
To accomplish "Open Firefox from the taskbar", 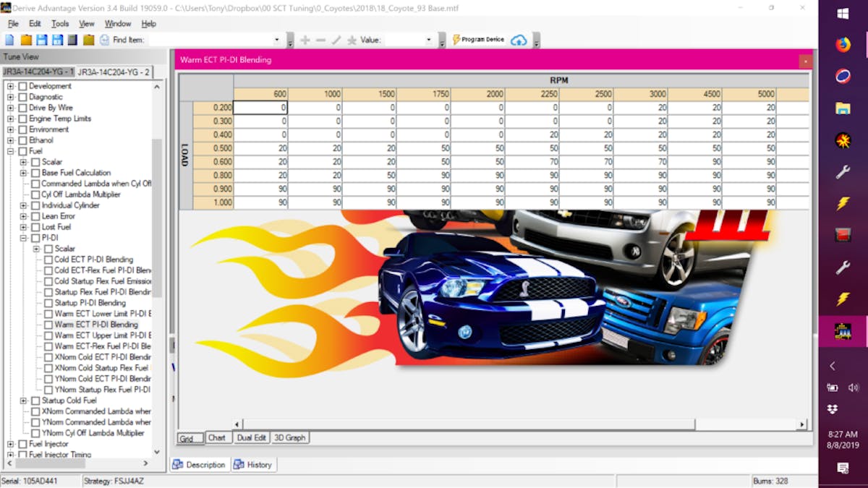I will tap(843, 44).
